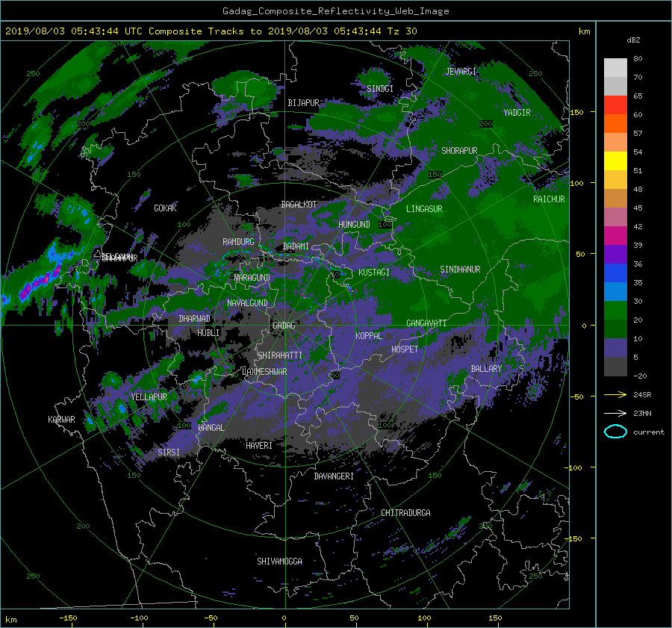Click the HUNGUND city label

[354, 224]
